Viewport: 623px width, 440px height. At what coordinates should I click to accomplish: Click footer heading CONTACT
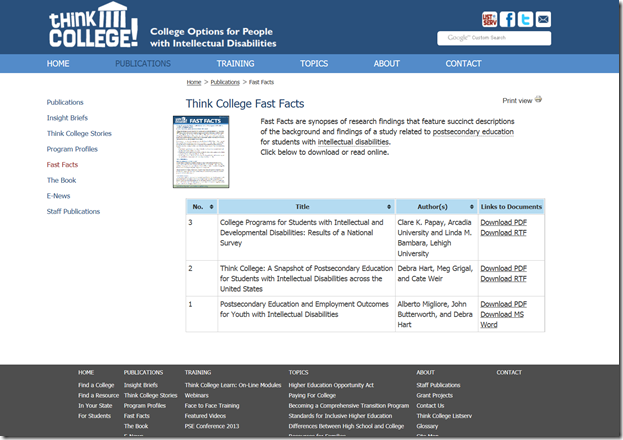(509, 372)
